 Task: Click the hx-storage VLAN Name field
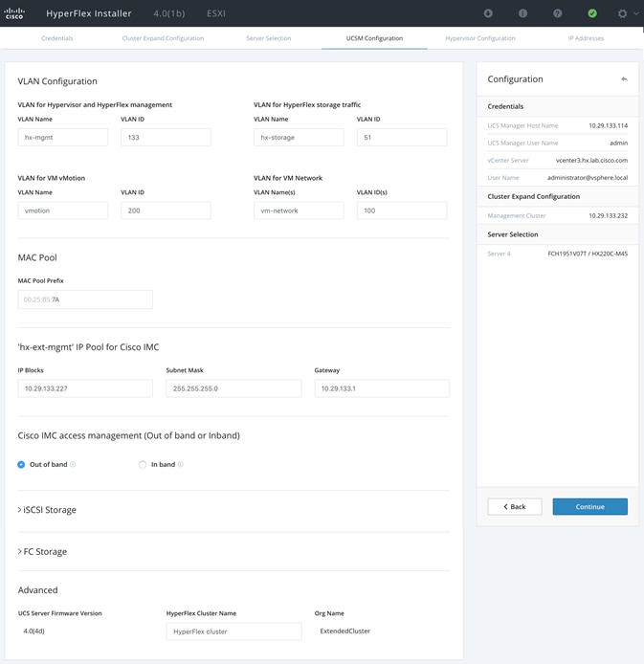pos(299,137)
